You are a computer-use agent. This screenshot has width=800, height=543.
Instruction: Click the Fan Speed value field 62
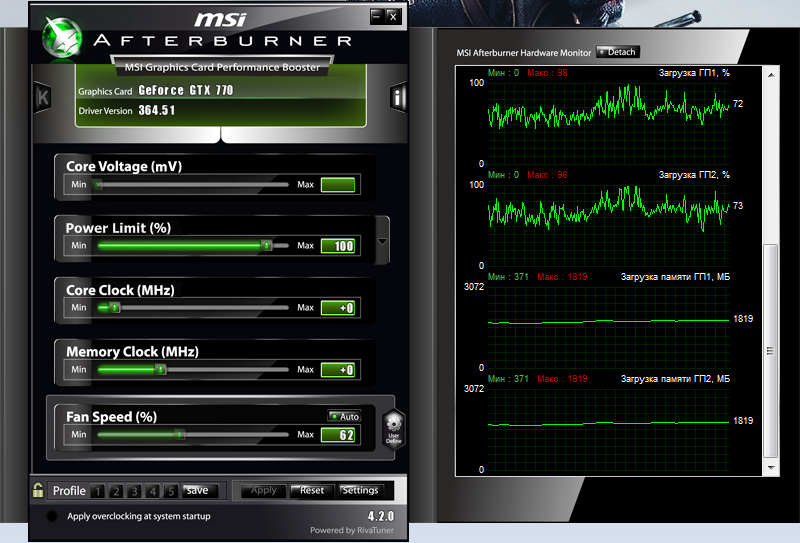[338, 435]
